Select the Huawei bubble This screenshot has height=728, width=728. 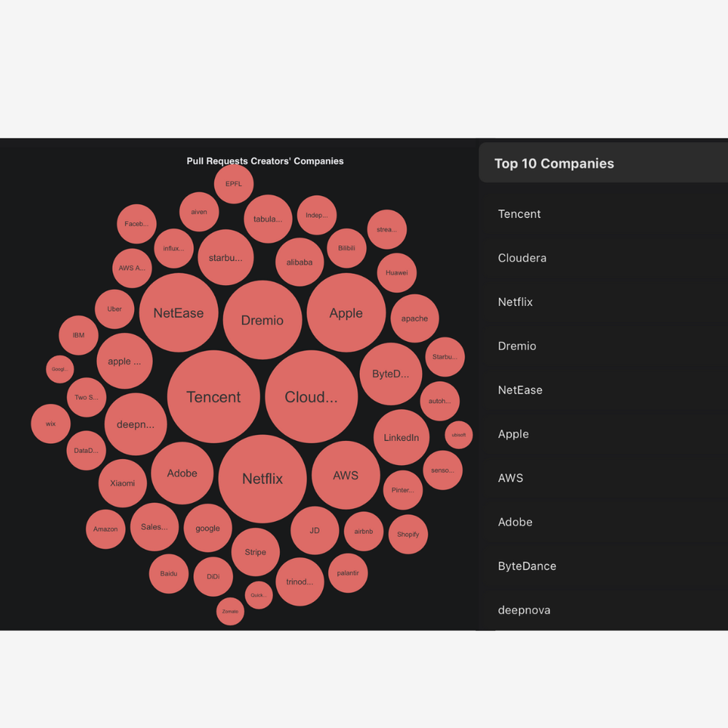pyautogui.click(x=396, y=272)
